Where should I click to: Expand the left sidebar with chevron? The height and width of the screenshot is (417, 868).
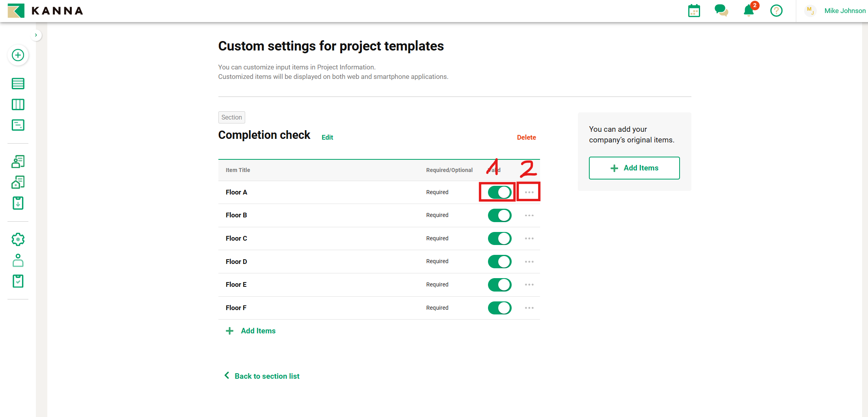pyautogui.click(x=36, y=35)
